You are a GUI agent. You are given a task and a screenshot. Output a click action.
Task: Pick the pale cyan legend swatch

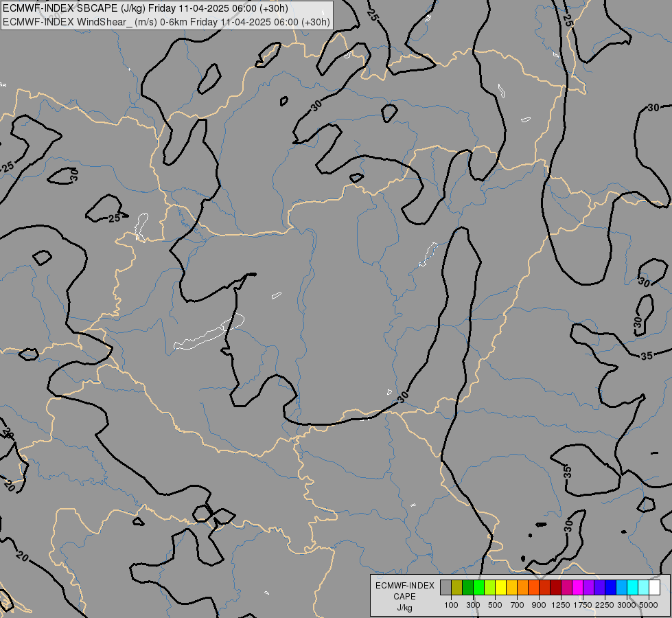click(644, 587)
